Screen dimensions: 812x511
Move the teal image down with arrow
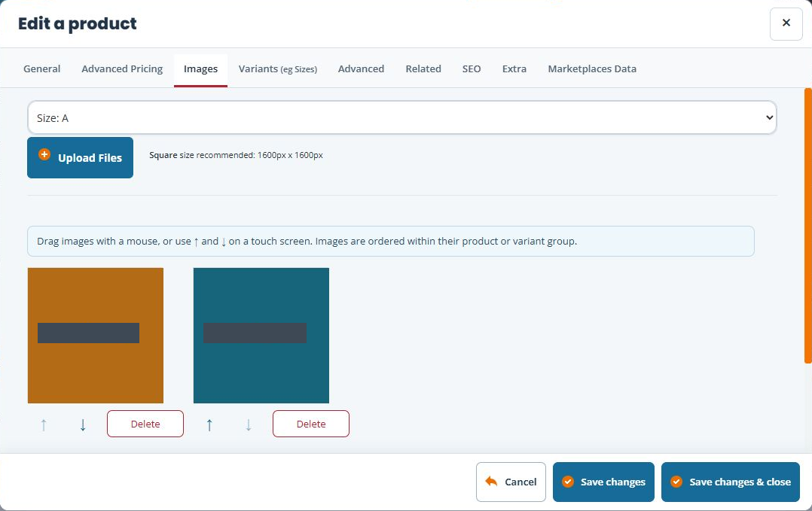click(249, 424)
